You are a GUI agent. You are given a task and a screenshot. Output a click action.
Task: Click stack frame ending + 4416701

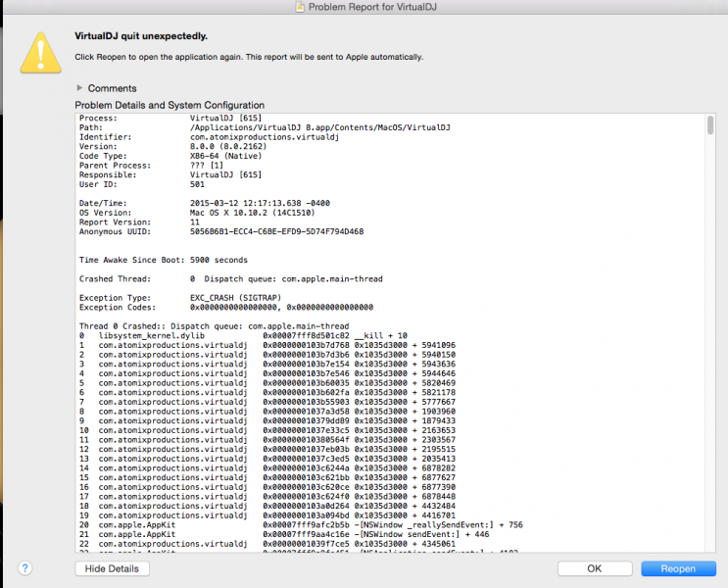[x=267, y=515]
